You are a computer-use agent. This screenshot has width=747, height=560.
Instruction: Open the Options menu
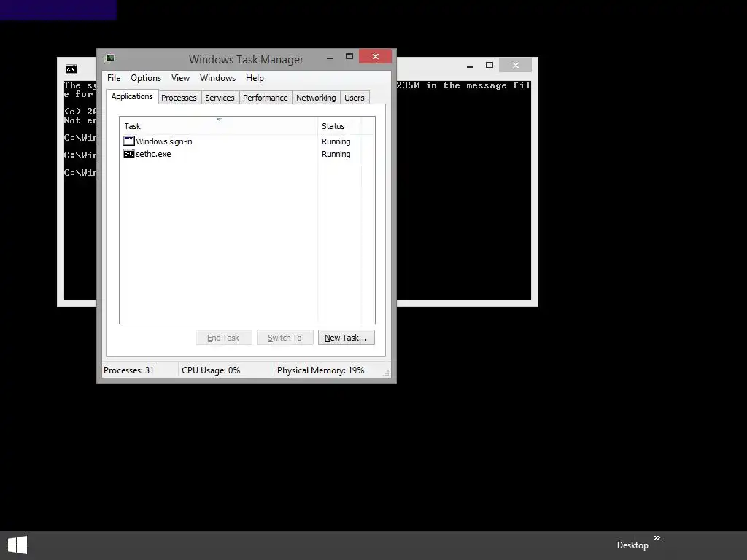point(146,78)
